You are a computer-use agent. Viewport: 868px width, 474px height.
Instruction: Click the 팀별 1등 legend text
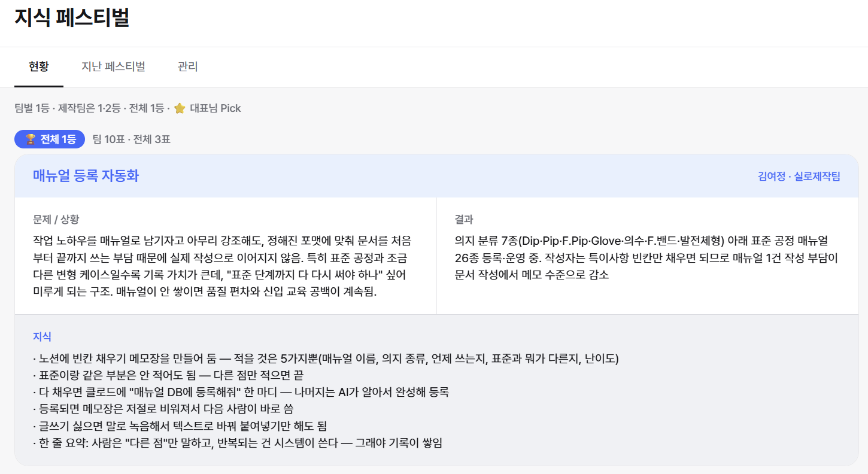point(32,108)
